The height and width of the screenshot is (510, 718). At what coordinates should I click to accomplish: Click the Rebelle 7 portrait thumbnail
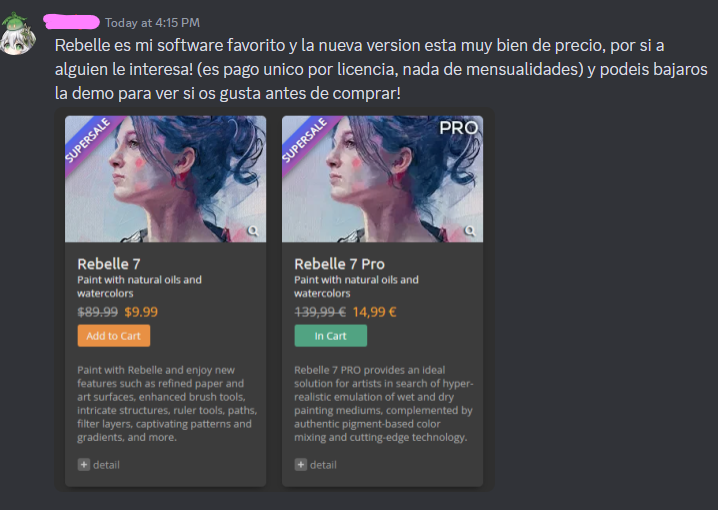coord(165,179)
